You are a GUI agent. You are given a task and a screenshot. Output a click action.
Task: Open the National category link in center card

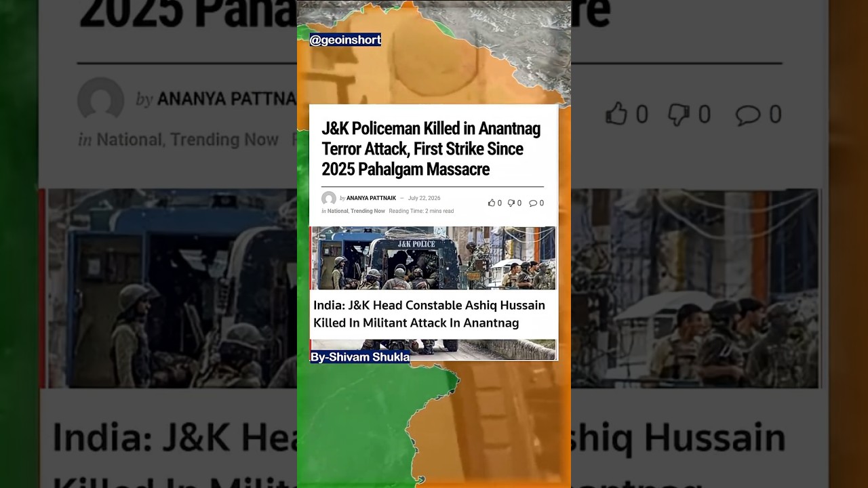click(338, 211)
